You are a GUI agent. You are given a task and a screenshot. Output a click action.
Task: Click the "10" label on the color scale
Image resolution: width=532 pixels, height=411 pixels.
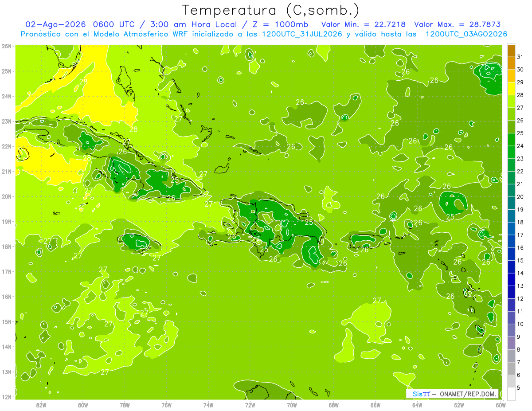pyautogui.click(x=520, y=324)
